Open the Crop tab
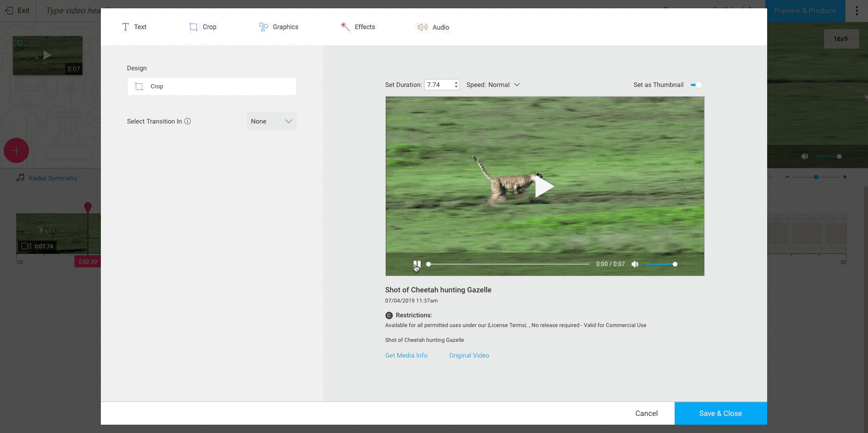 pyautogui.click(x=203, y=27)
